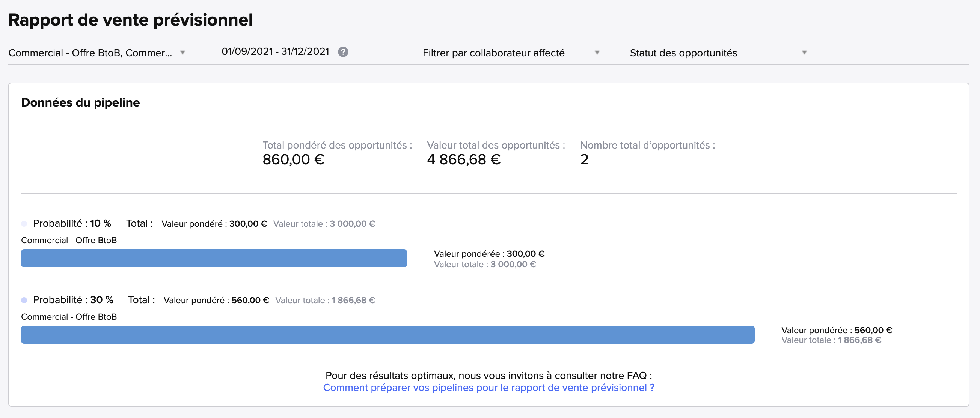The width and height of the screenshot is (980, 418).
Task: Click the 30 % probability legend dot
Action: (24, 300)
